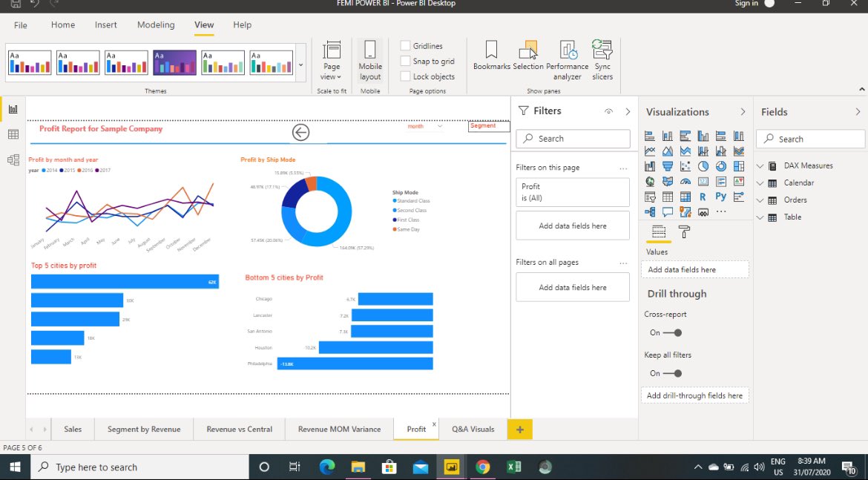This screenshot has height=480, width=868.
Task: Expand the Themes gallery arrow
Action: click(300, 65)
